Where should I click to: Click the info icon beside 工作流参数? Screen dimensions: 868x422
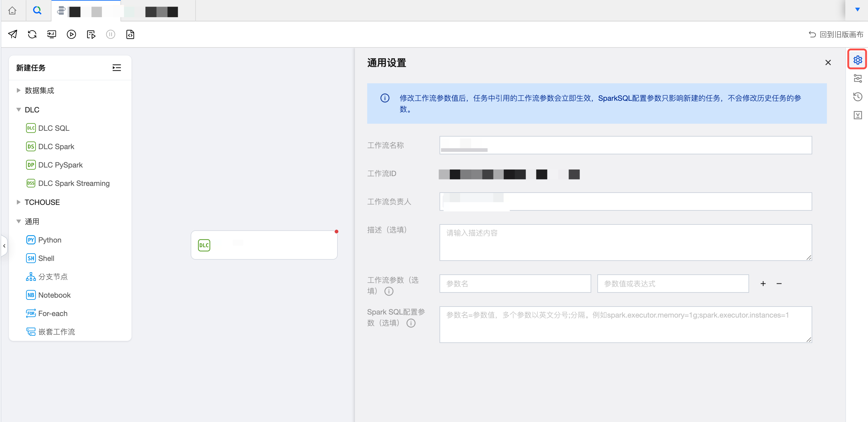389,291
